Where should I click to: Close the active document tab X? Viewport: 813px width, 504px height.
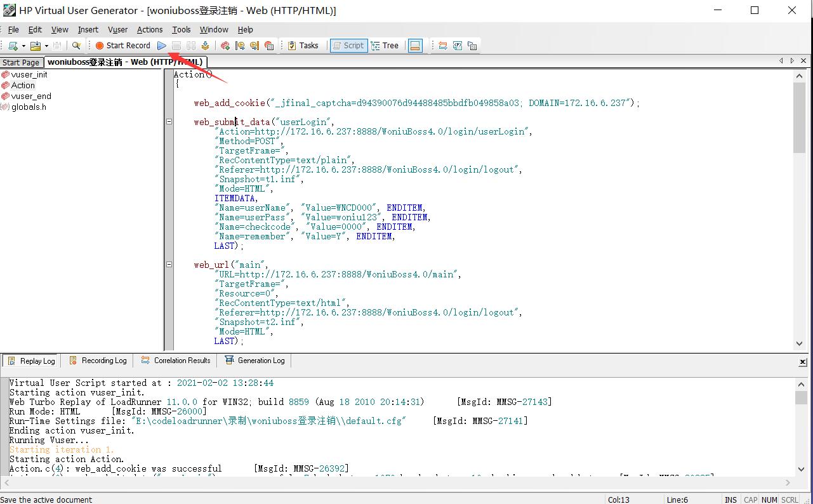click(x=803, y=61)
